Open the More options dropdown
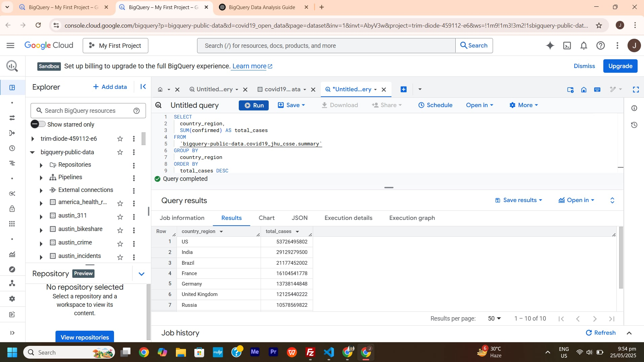The height and width of the screenshot is (362, 644). tap(524, 105)
